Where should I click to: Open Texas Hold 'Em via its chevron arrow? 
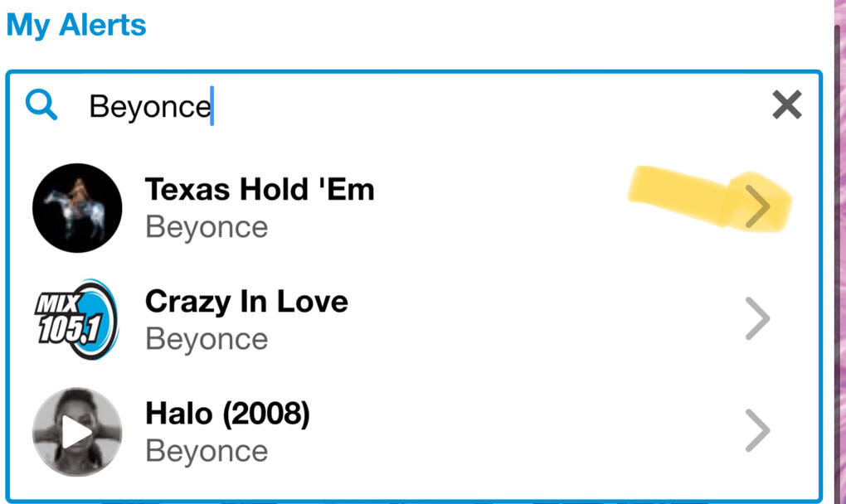pyautogui.click(x=757, y=207)
